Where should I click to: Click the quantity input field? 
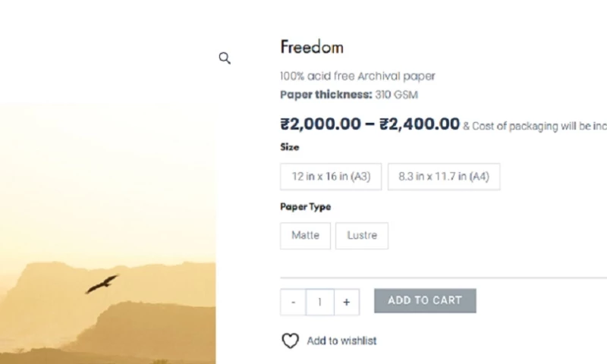tap(319, 302)
